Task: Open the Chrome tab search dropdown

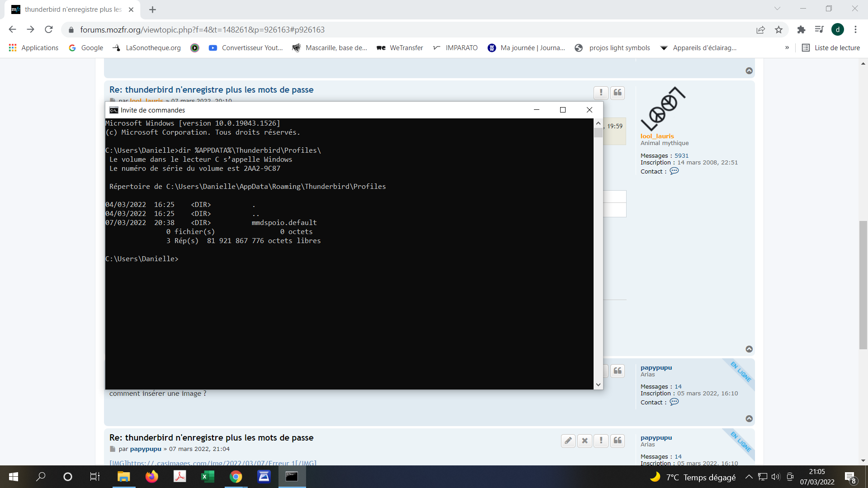Action: (x=777, y=9)
